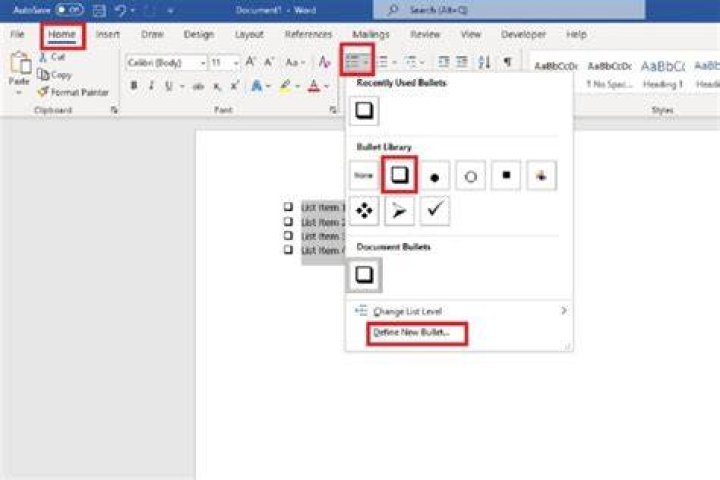Image resolution: width=720 pixels, height=480 pixels.
Task: Click the Undo icon
Action: 121,10
